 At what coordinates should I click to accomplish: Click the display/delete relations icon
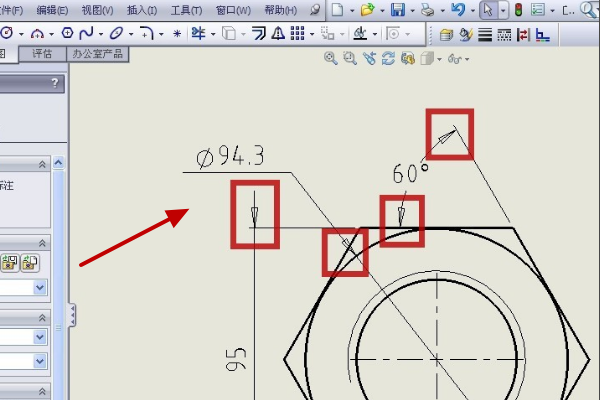pyautogui.click(x=360, y=33)
